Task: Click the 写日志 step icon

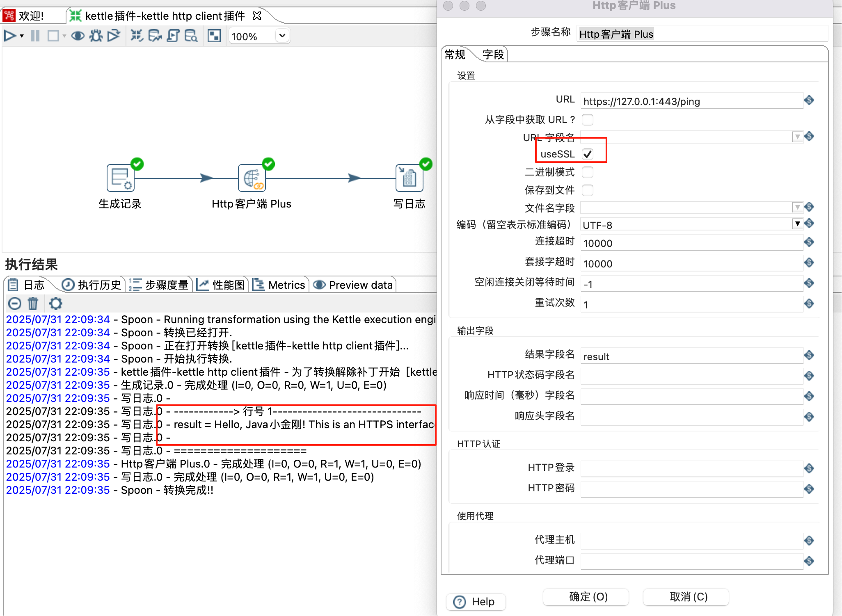Action: [x=409, y=178]
